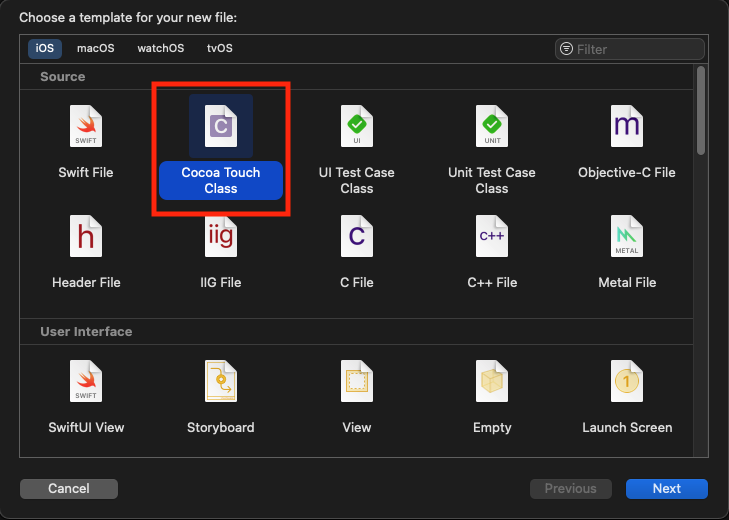Click the "Storyboard" label
Image resolution: width=729 pixels, height=520 pixels.
pyautogui.click(x=221, y=427)
